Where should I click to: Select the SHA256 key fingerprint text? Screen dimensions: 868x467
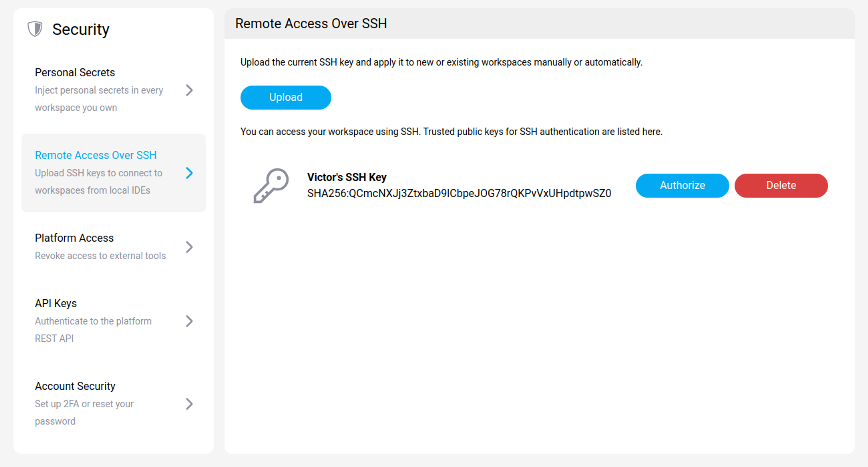tap(459, 193)
